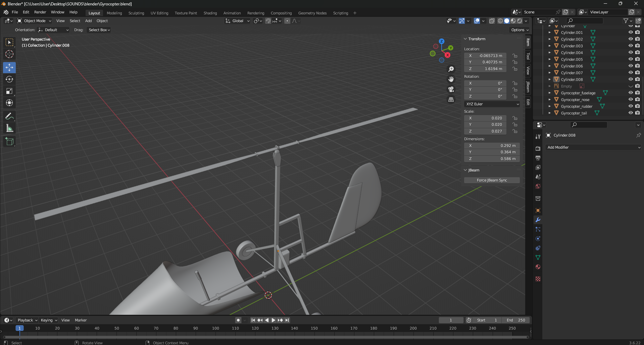Open the Modifier properties wrench tab

538,220
